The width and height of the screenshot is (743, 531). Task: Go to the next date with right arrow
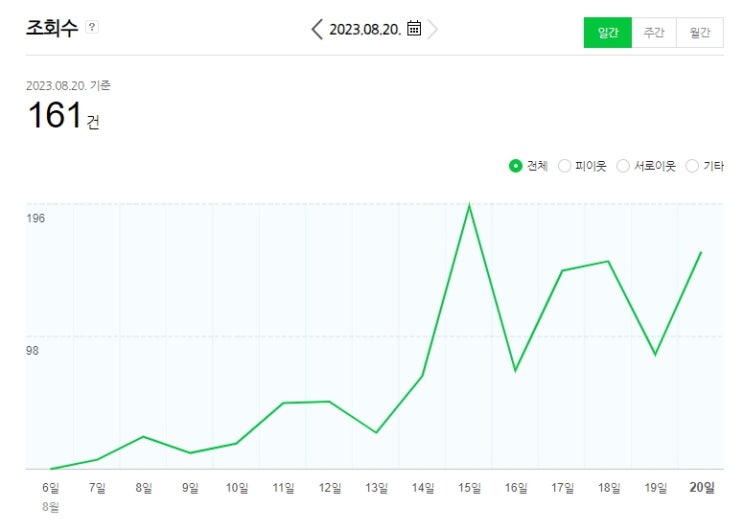pos(433,29)
